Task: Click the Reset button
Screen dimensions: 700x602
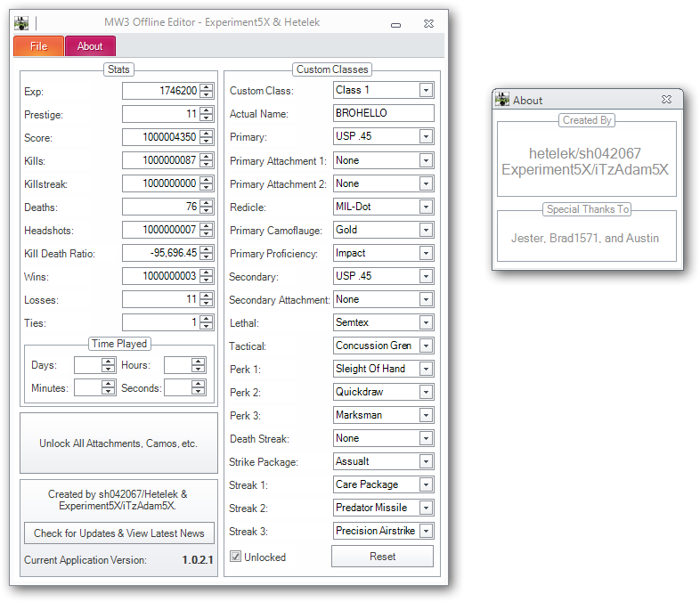Action: (x=383, y=557)
